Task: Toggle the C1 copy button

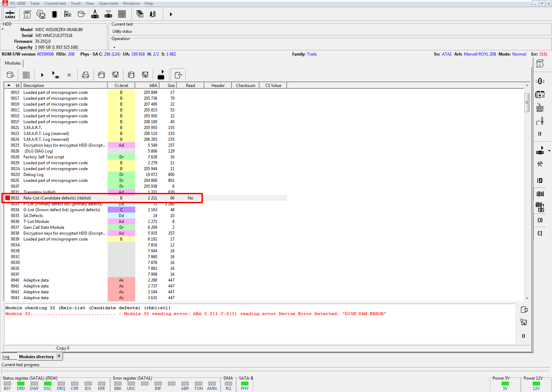Action: click(x=540, y=233)
